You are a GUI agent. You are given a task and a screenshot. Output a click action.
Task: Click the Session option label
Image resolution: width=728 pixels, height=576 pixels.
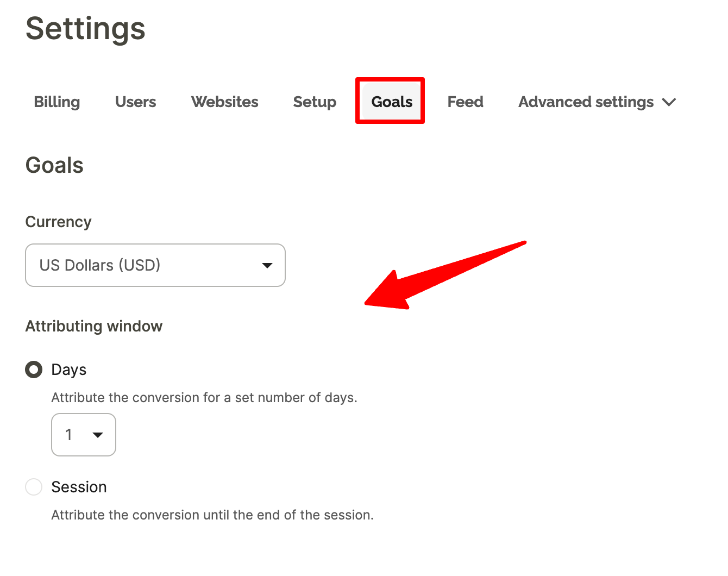pyautogui.click(x=79, y=487)
